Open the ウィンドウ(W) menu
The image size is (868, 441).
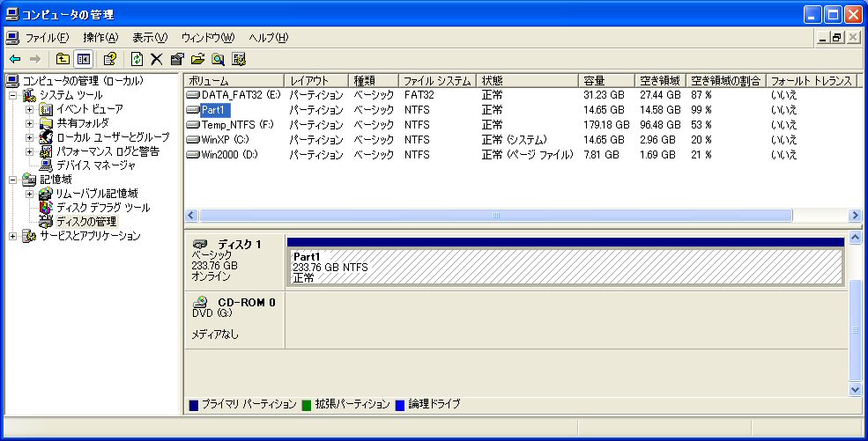208,38
